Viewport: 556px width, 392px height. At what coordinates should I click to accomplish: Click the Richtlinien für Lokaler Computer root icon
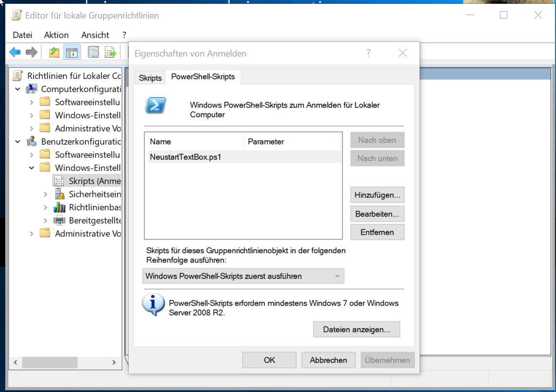18,75
